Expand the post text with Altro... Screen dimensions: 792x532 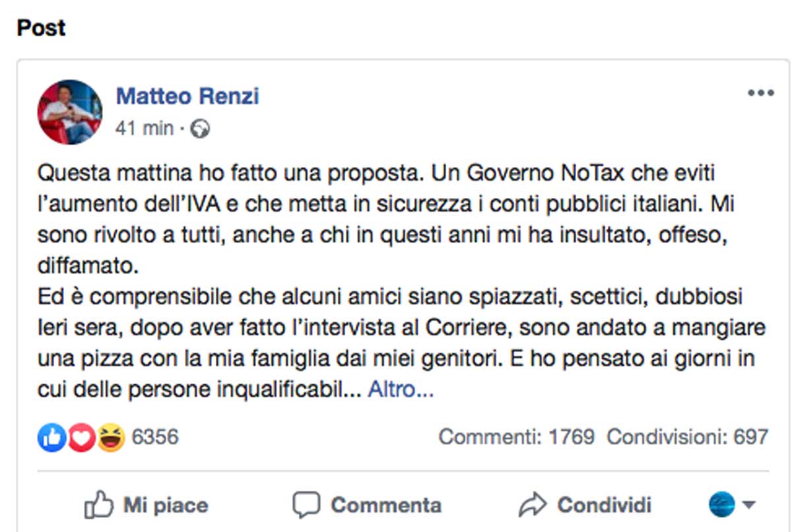(401, 389)
